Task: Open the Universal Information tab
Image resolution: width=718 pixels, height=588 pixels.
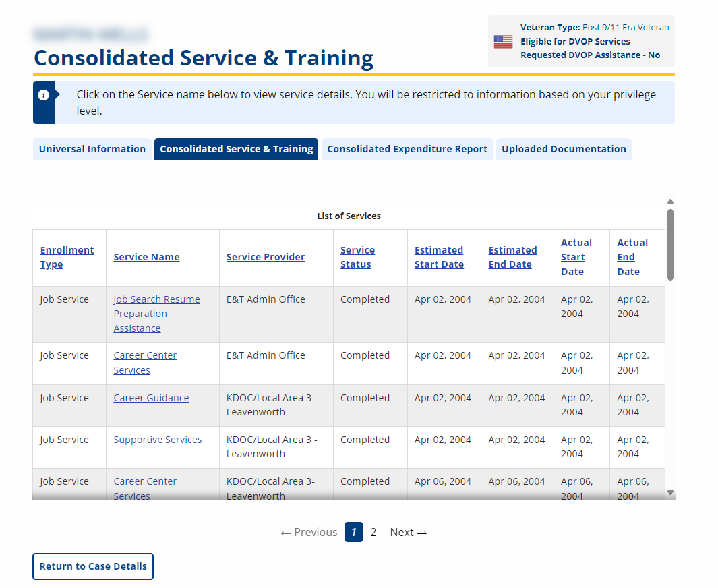Action: tap(92, 149)
